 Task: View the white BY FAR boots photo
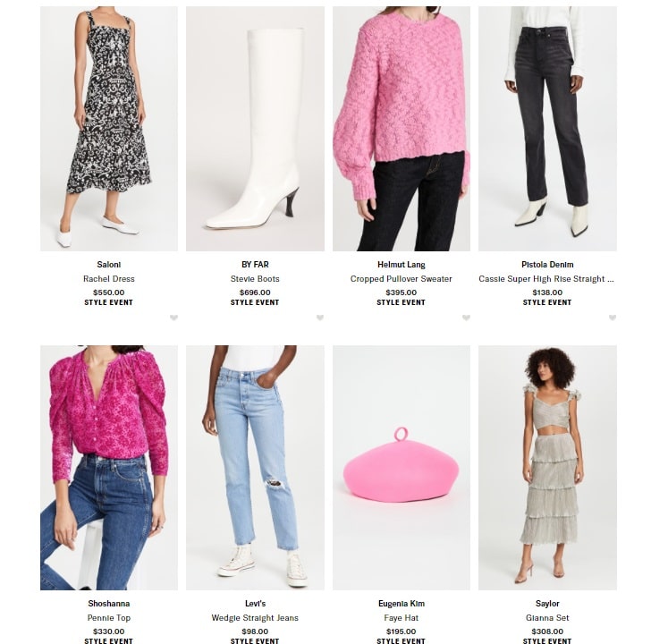[x=255, y=129]
